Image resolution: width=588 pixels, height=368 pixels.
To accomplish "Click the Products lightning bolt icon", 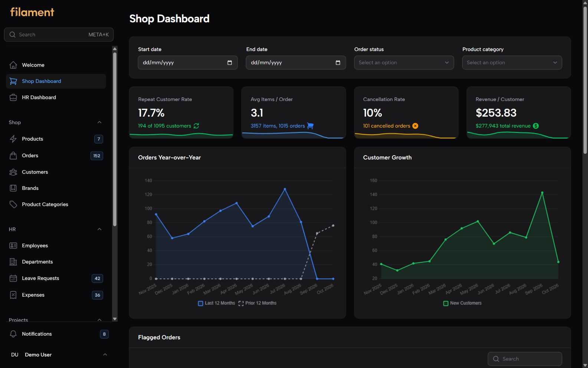I will (x=13, y=139).
